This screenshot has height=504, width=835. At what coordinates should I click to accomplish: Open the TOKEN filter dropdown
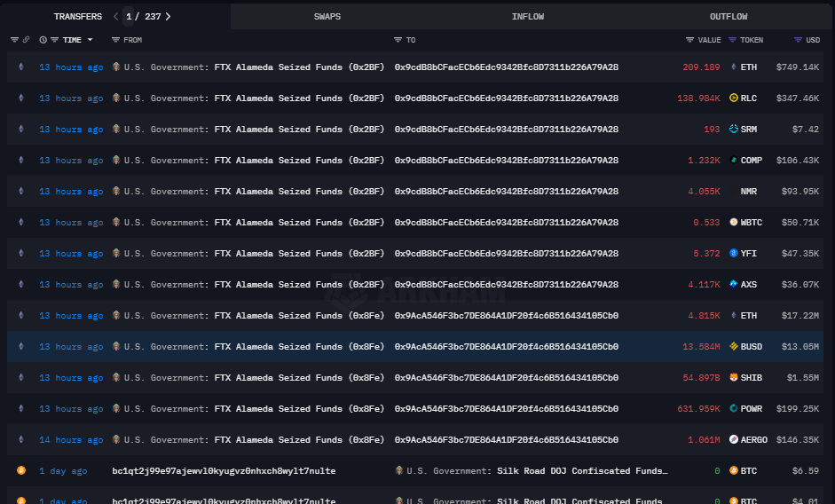pos(732,40)
